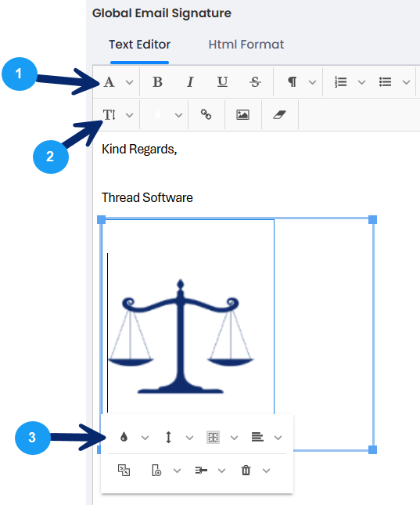Viewport: 420px width, 505px height.
Task: Insert an image using picture icon
Action: pyautogui.click(x=242, y=114)
